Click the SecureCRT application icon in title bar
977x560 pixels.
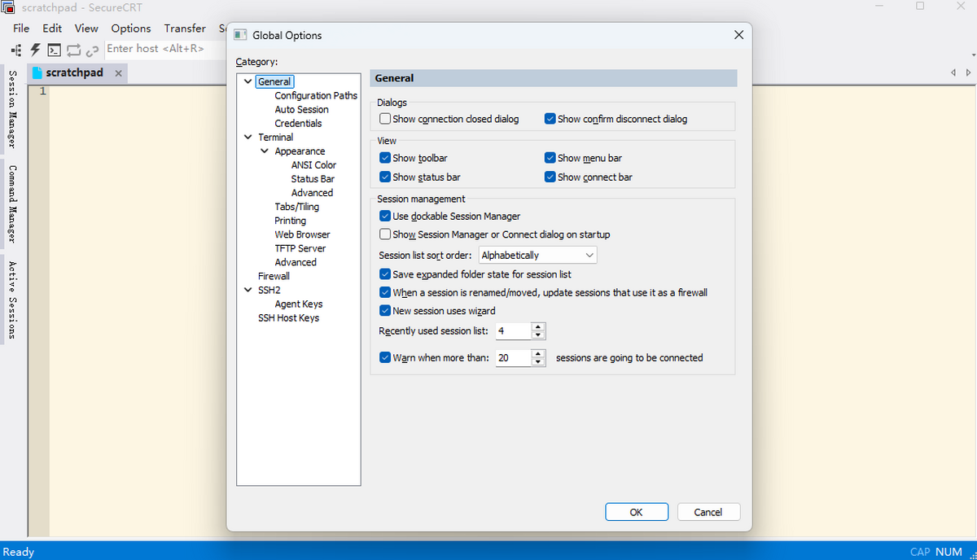(x=8, y=7)
